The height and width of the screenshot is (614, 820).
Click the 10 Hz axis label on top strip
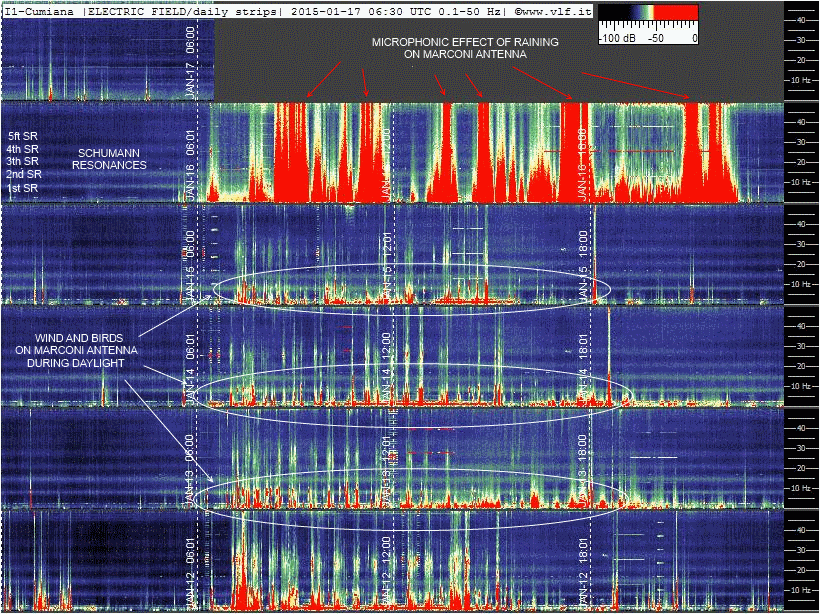click(x=800, y=80)
